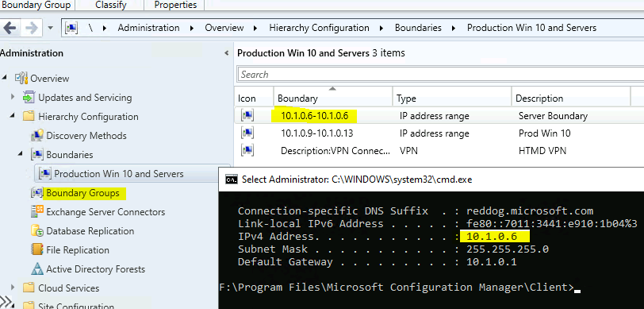
Task: Click the Database Replication icon
Action: (37, 230)
